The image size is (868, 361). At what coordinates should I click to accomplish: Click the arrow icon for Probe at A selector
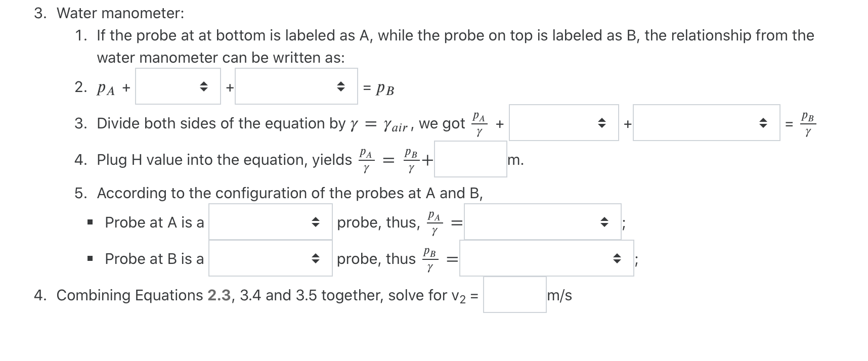[316, 222]
